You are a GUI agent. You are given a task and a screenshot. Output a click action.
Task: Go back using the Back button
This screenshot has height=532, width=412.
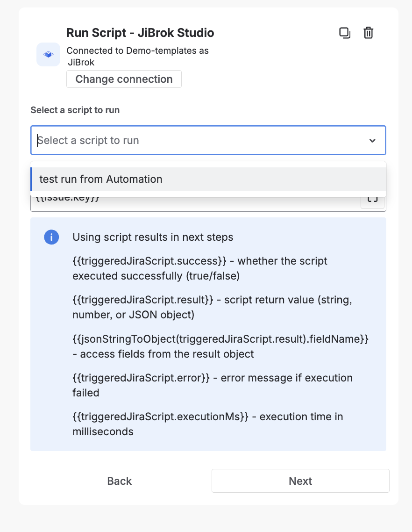coord(120,481)
